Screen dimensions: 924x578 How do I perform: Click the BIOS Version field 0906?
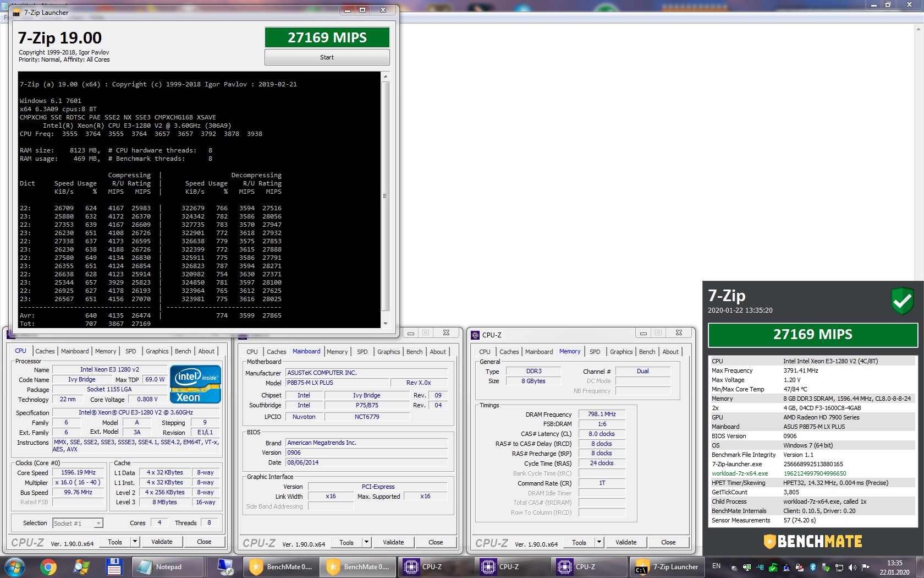366,452
